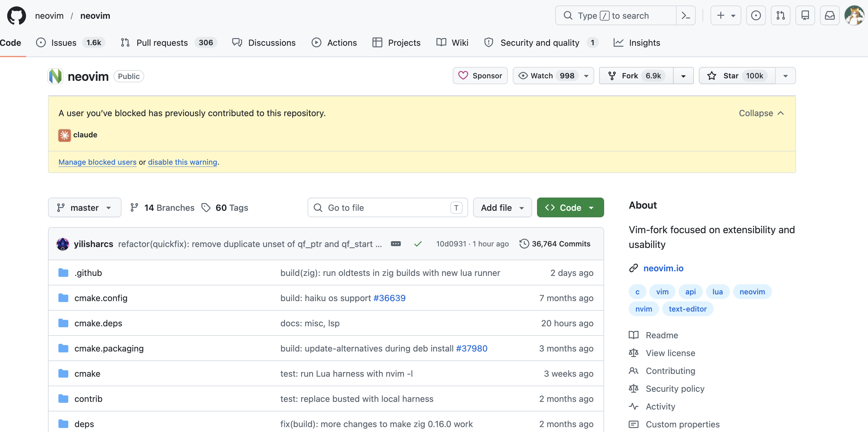
Task: View the 14 Branches list
Action: [x=162, y=208]
